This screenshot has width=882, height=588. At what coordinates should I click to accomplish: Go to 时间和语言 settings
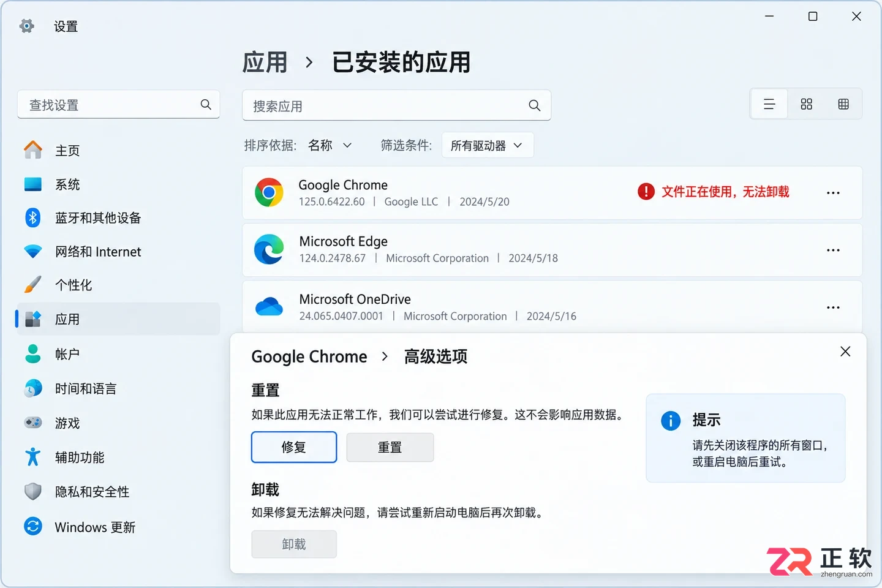(x=118, y=388)
